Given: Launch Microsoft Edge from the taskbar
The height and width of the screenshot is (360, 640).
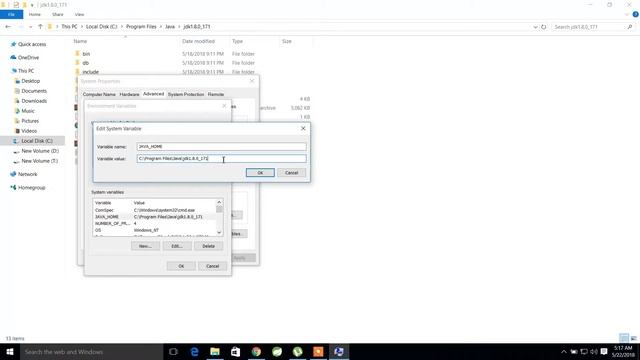Looking at the screenshot, I should coord(194,352).
